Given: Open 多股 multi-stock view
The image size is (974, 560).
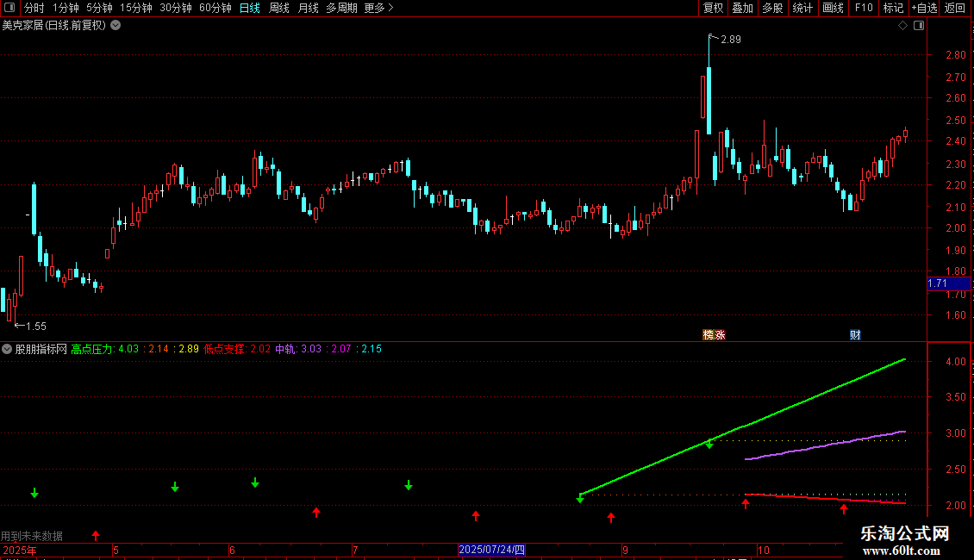Looking at the screenshot, I should tap(772, 8).
